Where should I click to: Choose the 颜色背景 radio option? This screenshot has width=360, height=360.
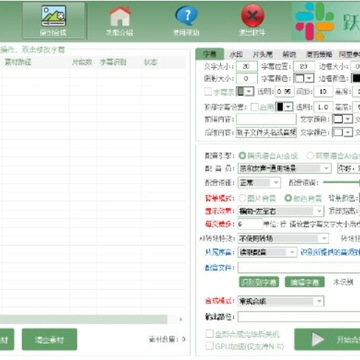point(288,198)
